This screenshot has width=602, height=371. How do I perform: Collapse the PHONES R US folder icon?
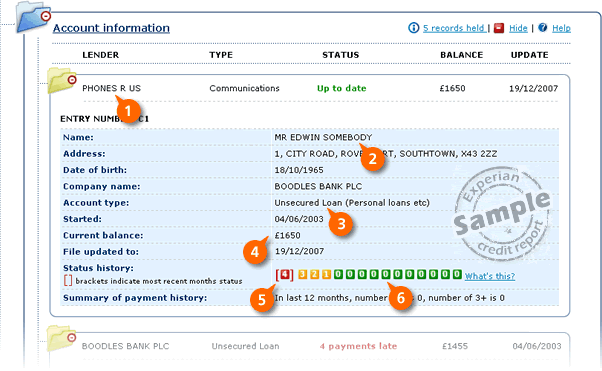[62, 80]
